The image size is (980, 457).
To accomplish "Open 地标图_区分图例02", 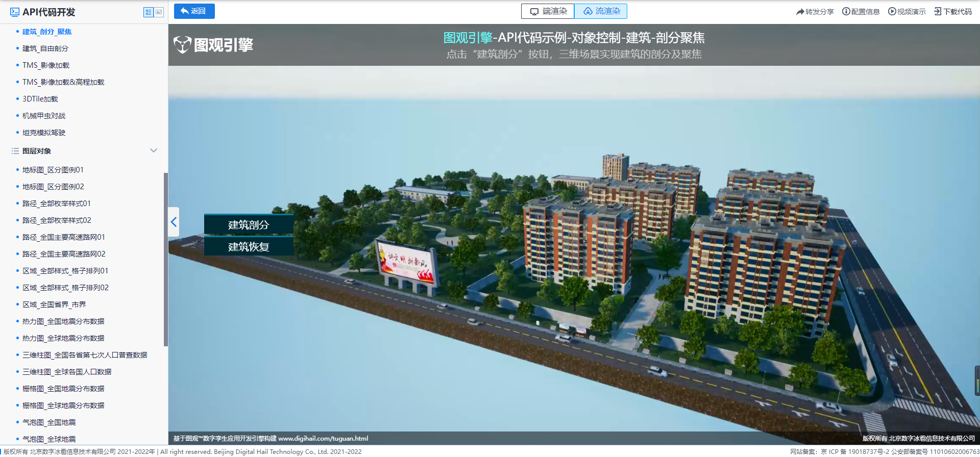I will (53, 187).
